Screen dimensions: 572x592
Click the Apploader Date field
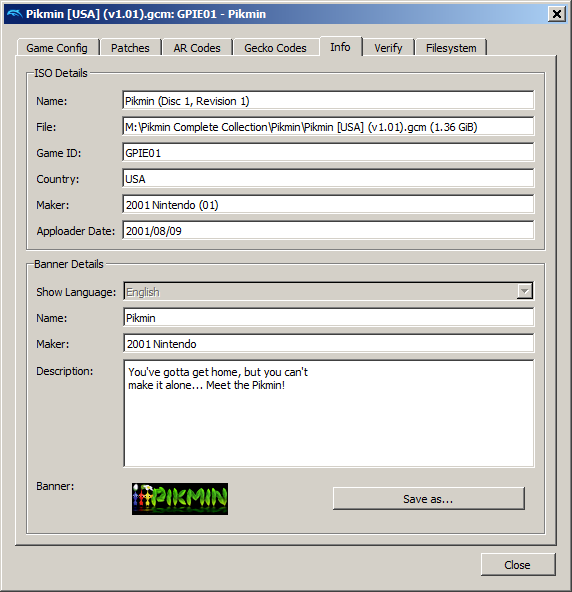[328, 231]
